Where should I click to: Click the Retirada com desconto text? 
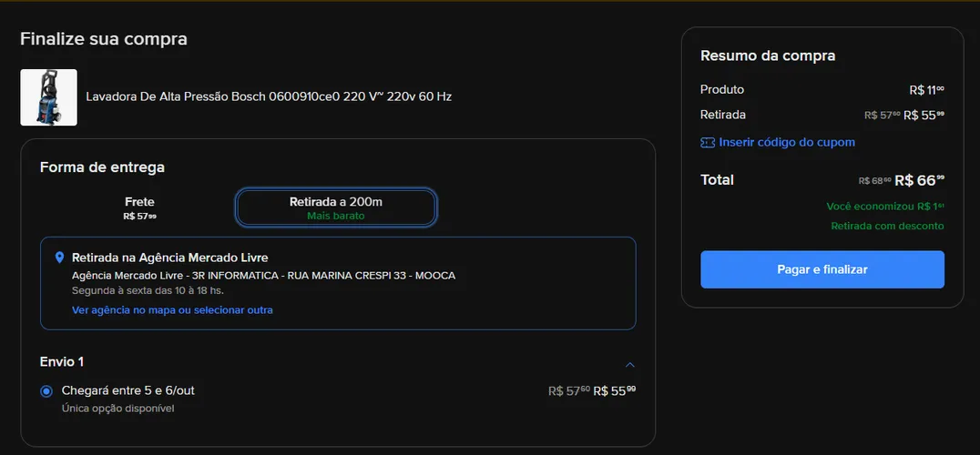pyautogui.click(x=887, y=226)
